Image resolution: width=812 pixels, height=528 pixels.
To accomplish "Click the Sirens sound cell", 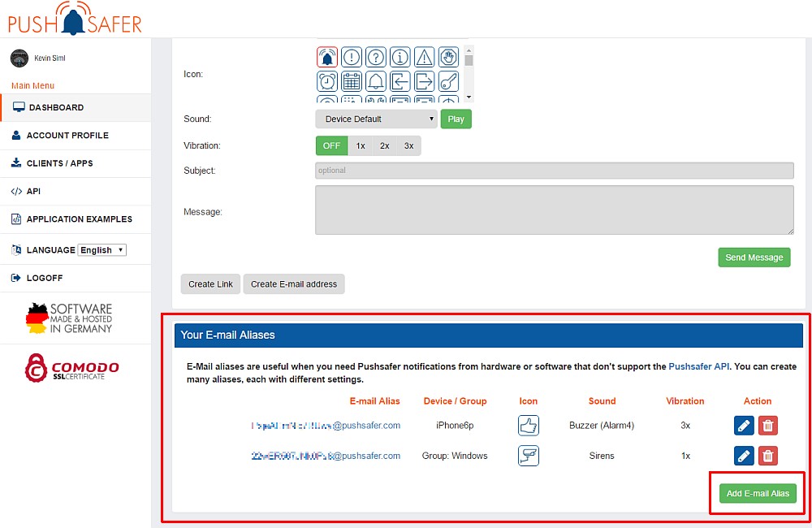I will [x=601, y=456].
